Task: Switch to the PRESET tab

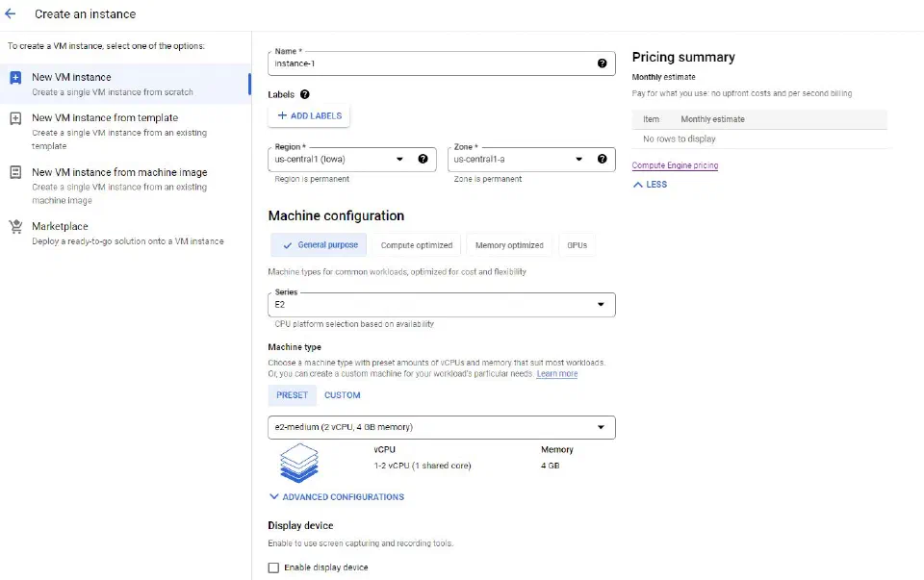Action: pyautogui.click(x=293, y=395)
